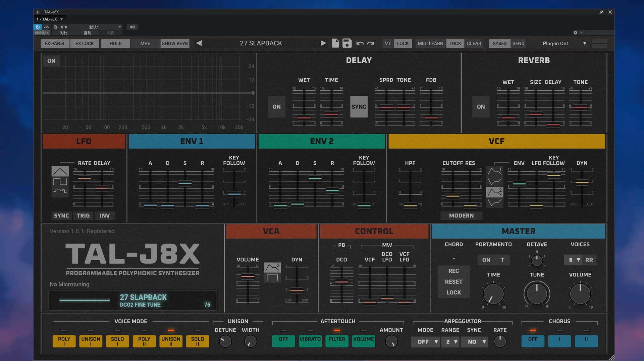The image size is (644, 361).
Task: Open the Plug-in Out dropdown
Action: (x=564, y=43)
